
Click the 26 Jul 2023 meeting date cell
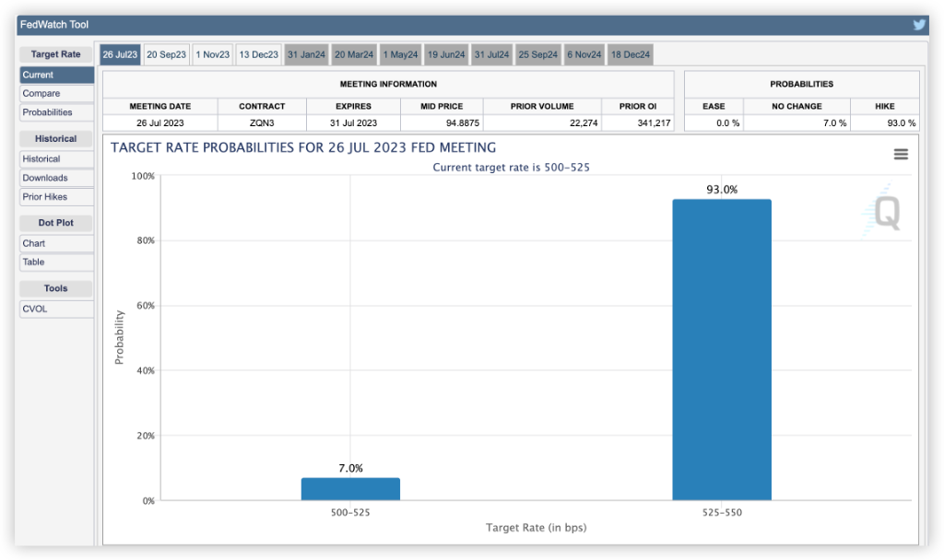click(160, 123)
